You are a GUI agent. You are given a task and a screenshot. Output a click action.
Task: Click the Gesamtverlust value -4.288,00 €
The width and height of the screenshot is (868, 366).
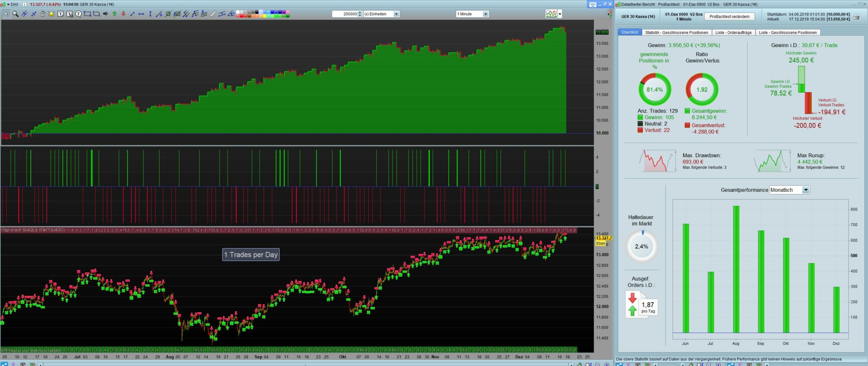click(705, 132)
